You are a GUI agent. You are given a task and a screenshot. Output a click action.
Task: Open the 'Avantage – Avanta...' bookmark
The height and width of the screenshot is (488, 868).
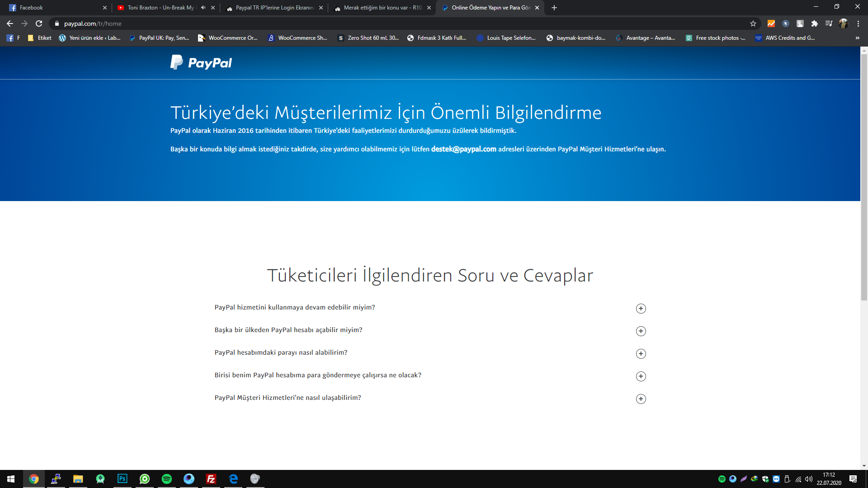[646, 38]
